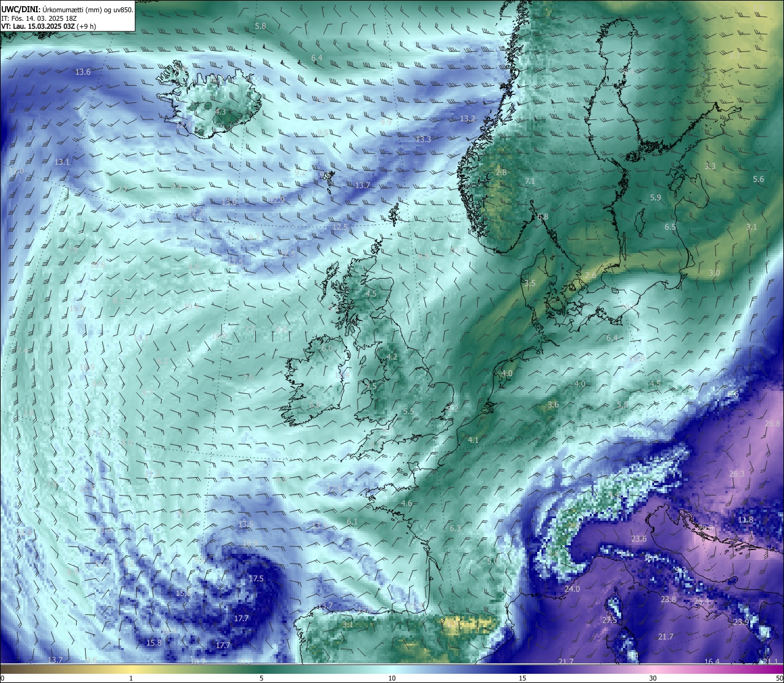Click the 4.6 value over Brittany

coord(406,504)
